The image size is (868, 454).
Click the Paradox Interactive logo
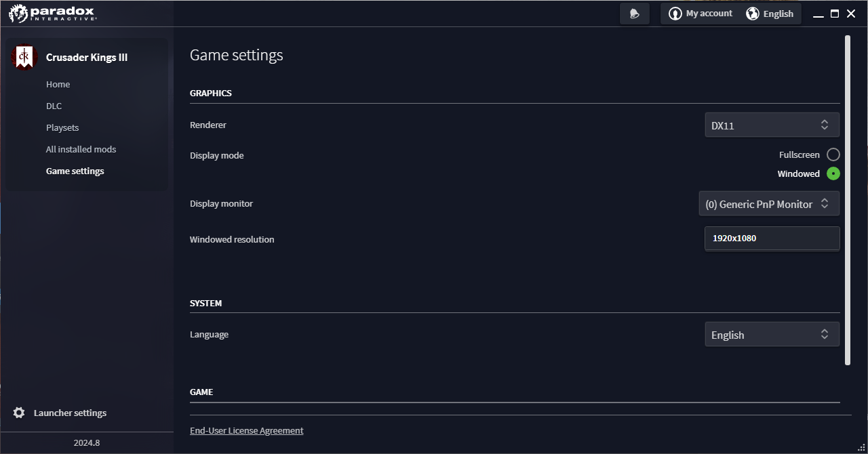point(53,14)
